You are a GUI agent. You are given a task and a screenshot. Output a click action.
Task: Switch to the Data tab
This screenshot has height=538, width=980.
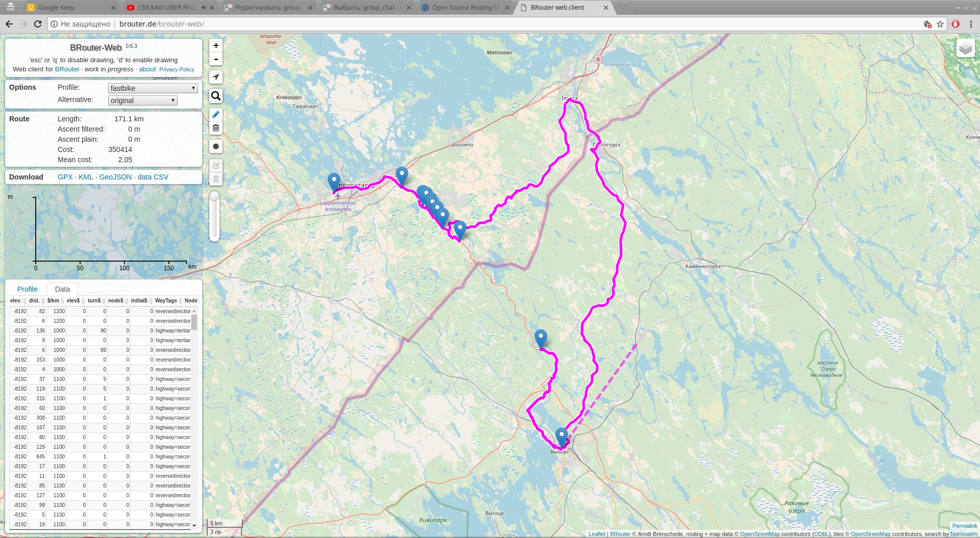coord(62,289)
